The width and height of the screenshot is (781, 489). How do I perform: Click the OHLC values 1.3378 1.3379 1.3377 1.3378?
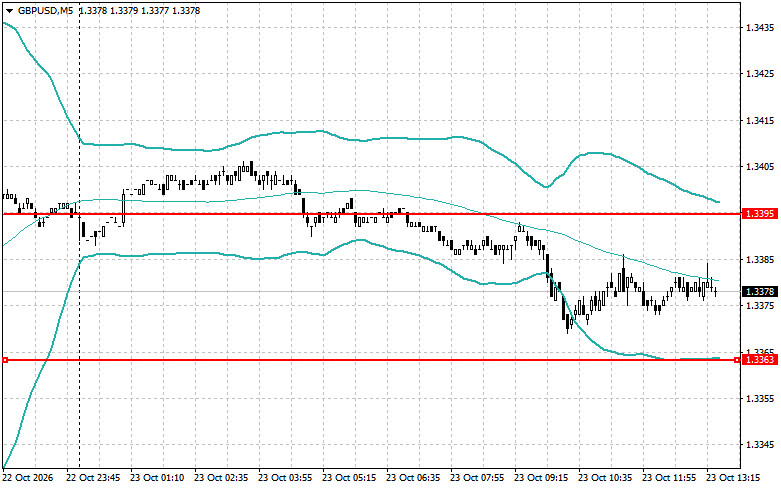(x=139, y=10)
